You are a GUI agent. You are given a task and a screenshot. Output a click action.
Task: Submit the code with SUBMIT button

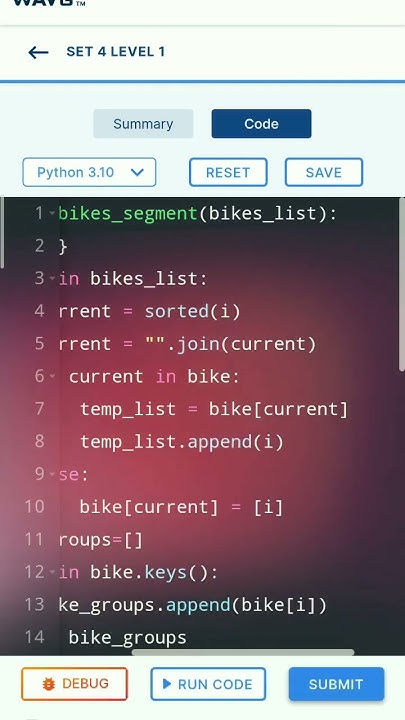click(336, 684)
